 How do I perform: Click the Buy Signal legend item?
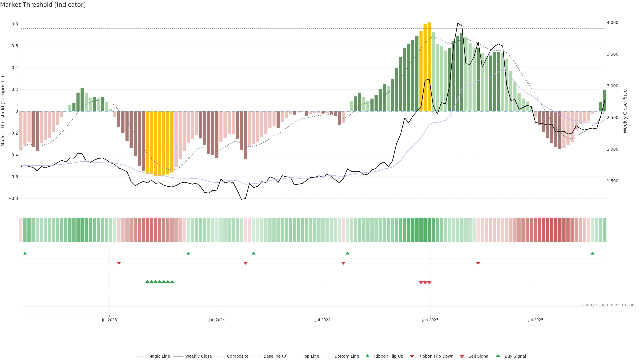click(515, 356)
